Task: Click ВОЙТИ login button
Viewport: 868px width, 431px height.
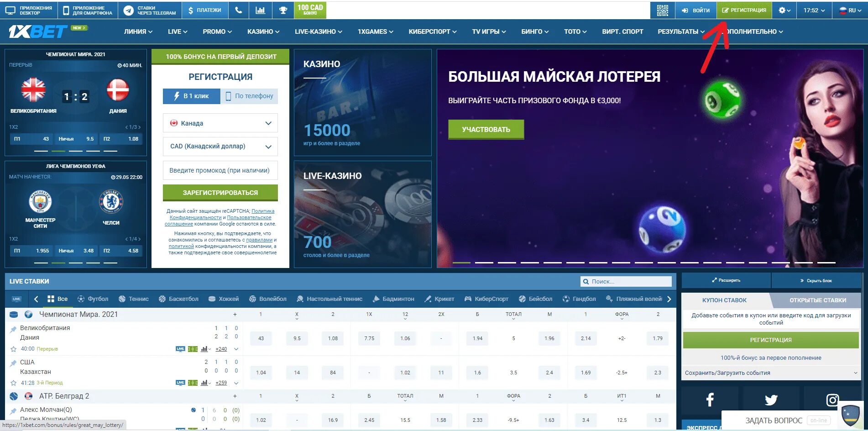Action: tap(695, 10)
